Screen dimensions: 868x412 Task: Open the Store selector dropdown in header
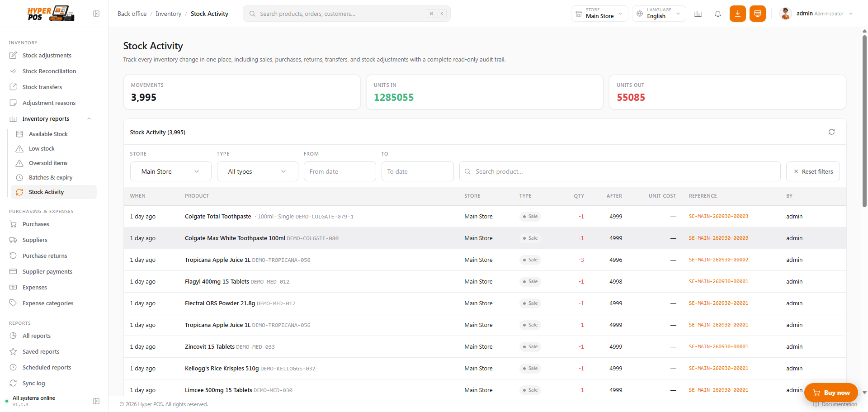(x=599, y=14)
